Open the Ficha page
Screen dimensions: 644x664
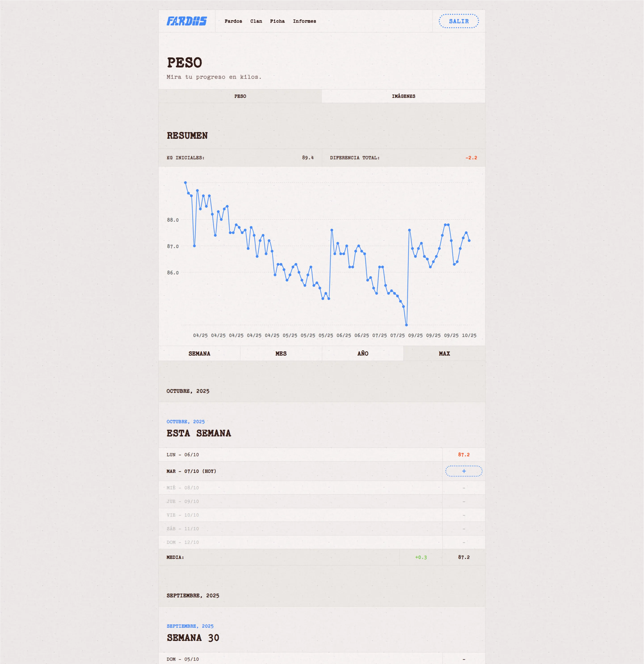pos(277,21)
